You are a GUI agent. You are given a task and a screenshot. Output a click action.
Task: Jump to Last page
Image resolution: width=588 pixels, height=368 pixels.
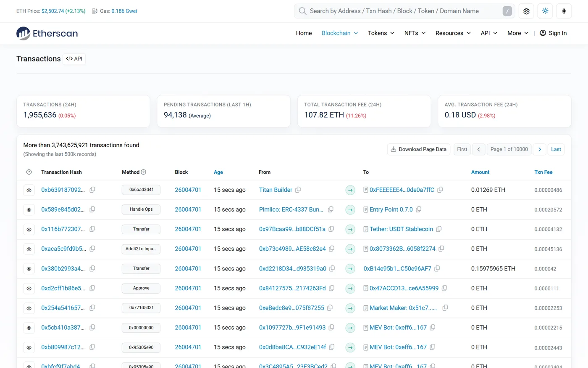pos(556,149)
